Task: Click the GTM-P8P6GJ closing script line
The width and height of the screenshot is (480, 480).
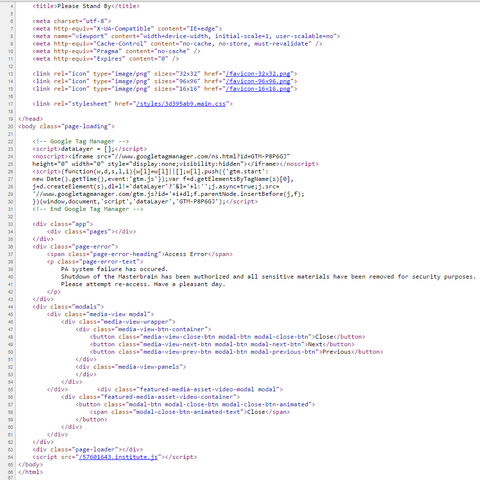Action: 145,201
